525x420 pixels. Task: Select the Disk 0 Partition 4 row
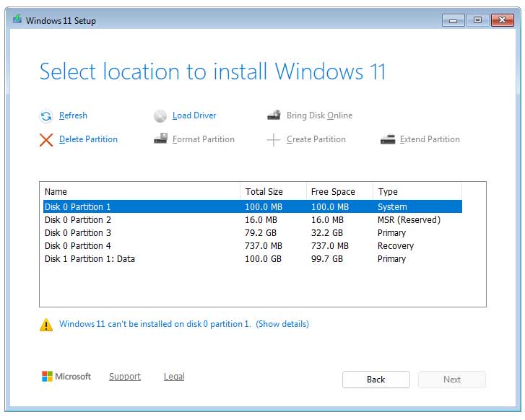coord(253,246)
